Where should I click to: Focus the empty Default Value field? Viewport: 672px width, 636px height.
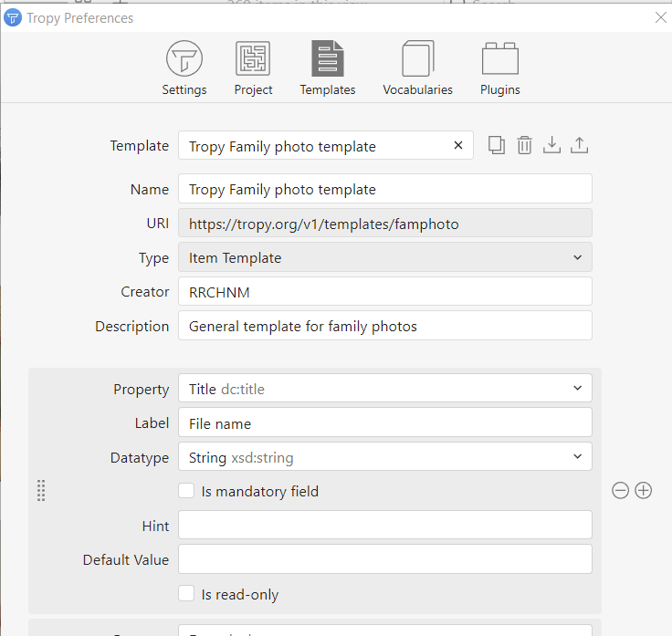click(385, 559)
